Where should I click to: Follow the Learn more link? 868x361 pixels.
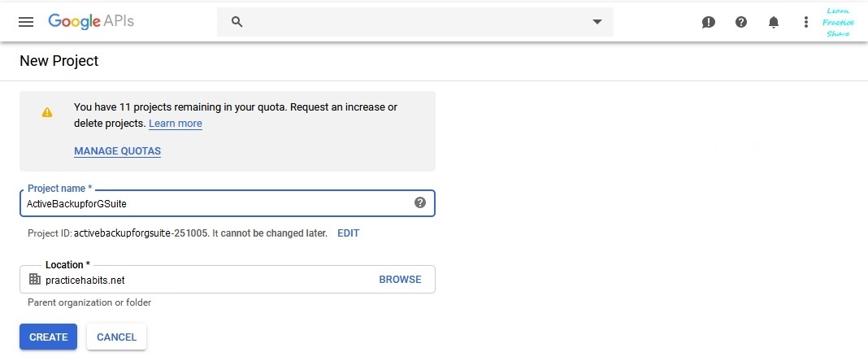pyautogui.click(x=176, y=123)
